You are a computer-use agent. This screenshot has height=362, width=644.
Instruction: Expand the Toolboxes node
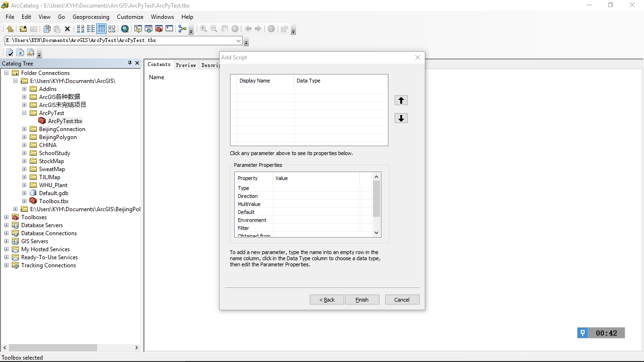tap(7, 217)
